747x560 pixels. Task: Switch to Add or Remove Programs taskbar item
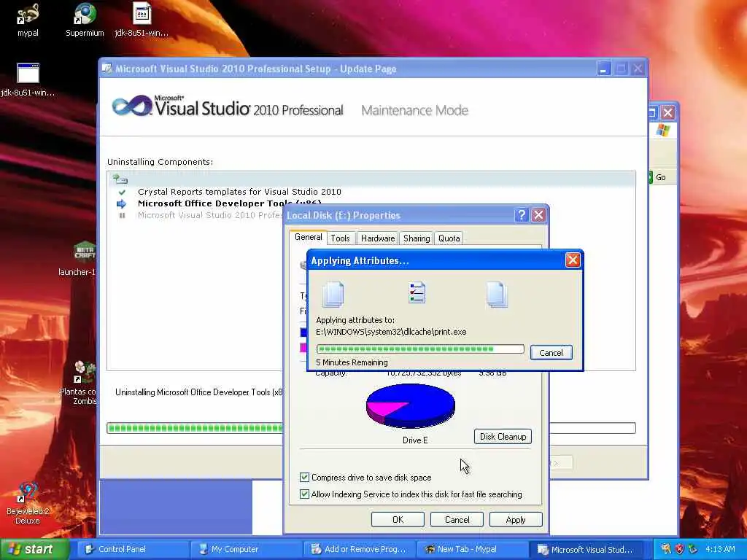[x=359, y=549]
